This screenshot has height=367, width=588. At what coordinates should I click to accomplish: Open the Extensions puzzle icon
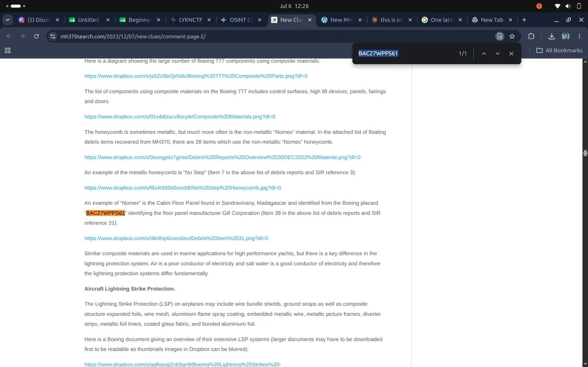click(x=531, y=37)
